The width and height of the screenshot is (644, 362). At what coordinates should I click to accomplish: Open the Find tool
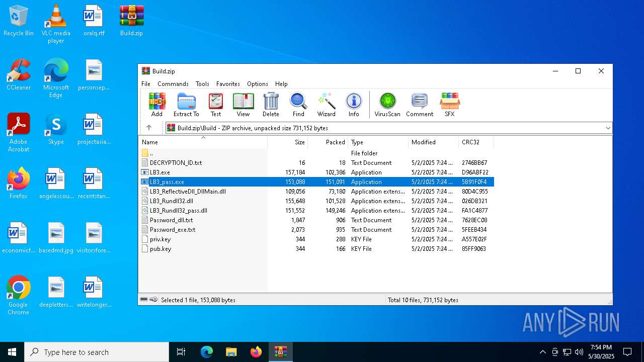pyautogui.click(x=298, y=105)
